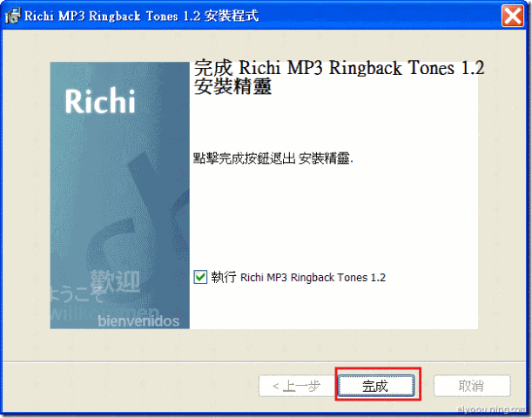
Task: Click the text 點擊完成按鈕退出 安裝精靈.
Action: [273, 158]
